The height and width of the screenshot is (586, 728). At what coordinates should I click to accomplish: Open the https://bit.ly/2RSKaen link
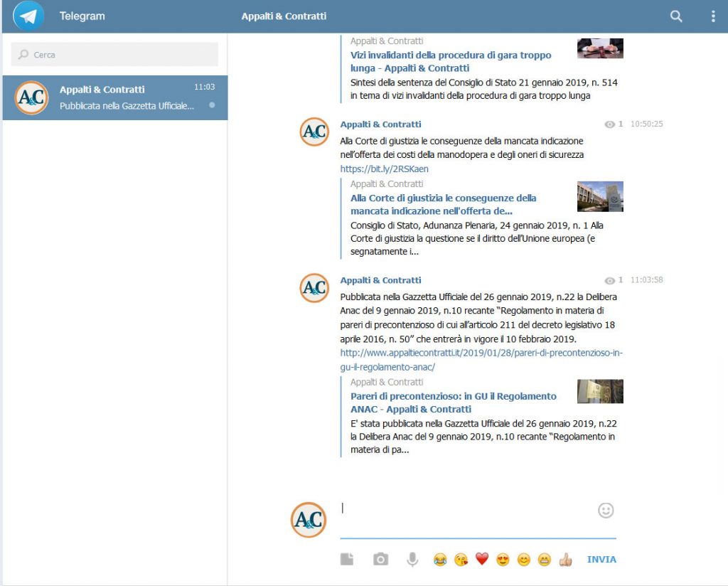click(385, 169)
